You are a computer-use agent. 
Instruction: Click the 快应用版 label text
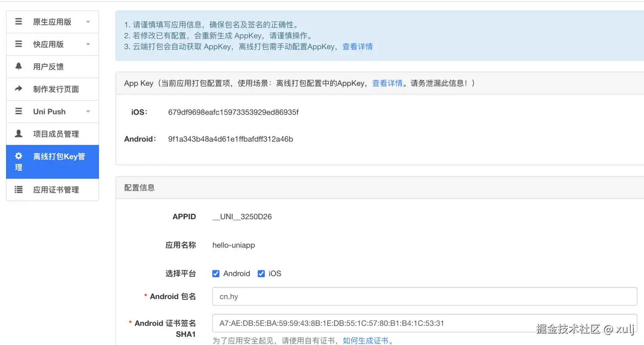pos(48,44)
